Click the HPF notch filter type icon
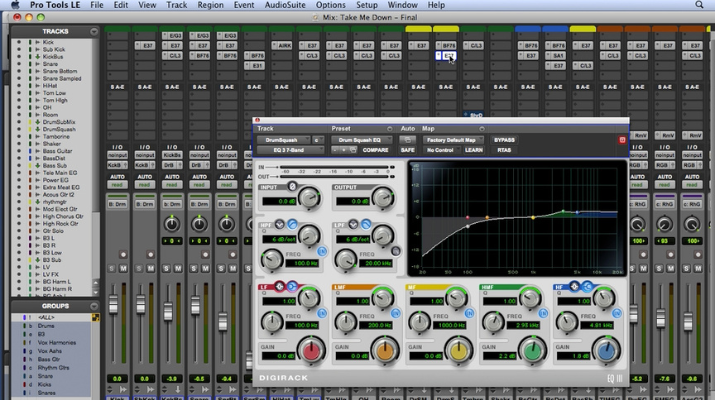 279,226
